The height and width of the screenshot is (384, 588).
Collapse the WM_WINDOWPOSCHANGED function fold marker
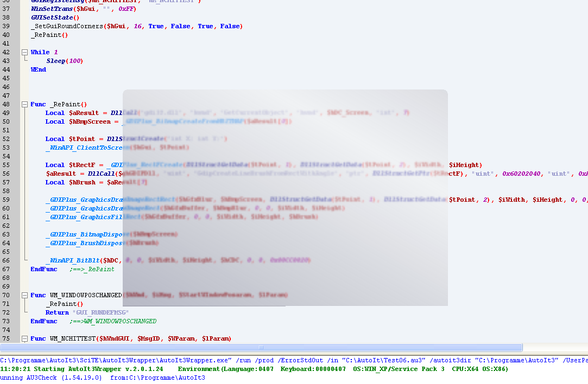[x=24, y=295]
